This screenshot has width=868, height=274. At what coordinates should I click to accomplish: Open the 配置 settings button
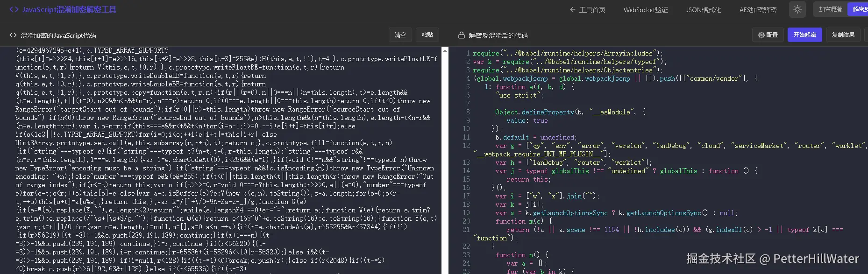(x=768, y=35)
